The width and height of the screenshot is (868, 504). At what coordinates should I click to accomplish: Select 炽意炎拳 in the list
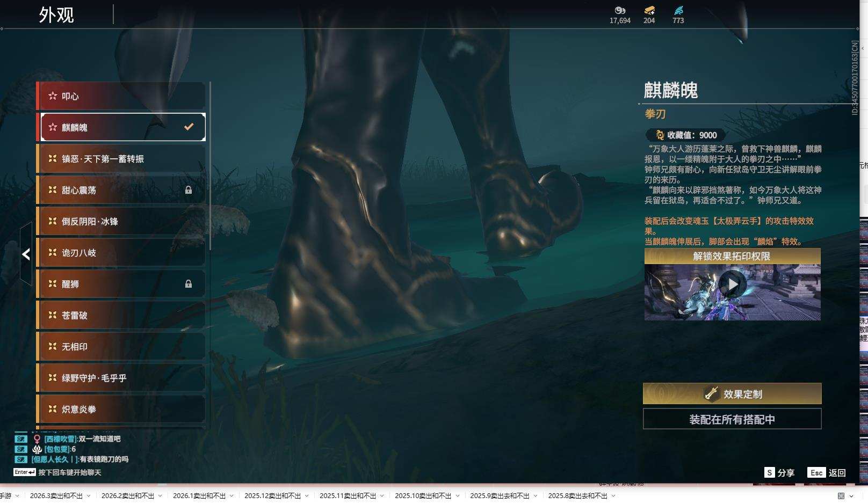tap(121, 409)
